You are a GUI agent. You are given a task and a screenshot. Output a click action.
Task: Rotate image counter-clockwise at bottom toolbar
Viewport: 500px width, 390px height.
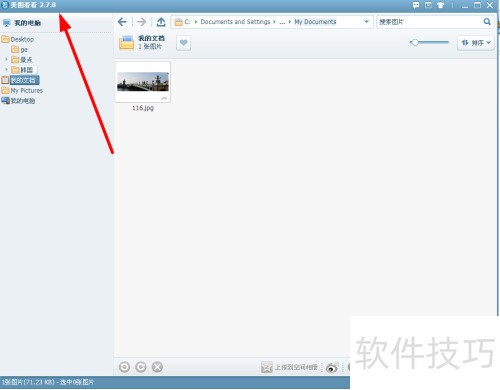coord(124,367)
